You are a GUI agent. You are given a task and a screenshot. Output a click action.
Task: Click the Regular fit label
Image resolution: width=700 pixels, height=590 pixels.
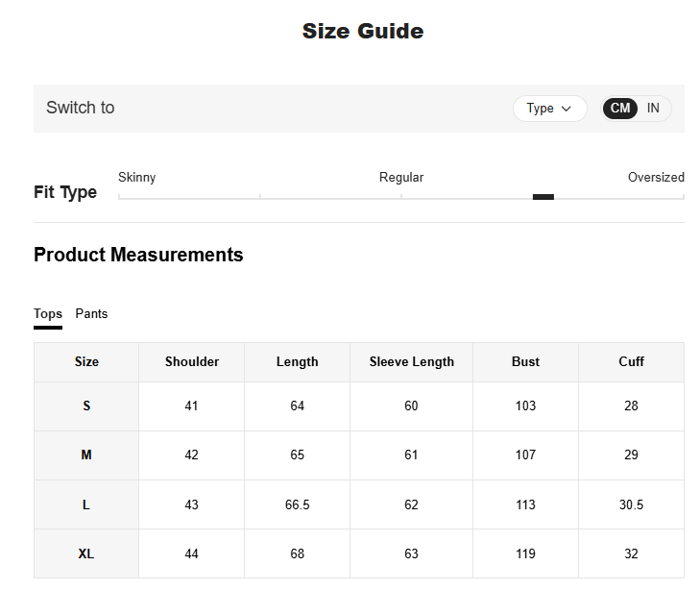click(x=401, y=178)
